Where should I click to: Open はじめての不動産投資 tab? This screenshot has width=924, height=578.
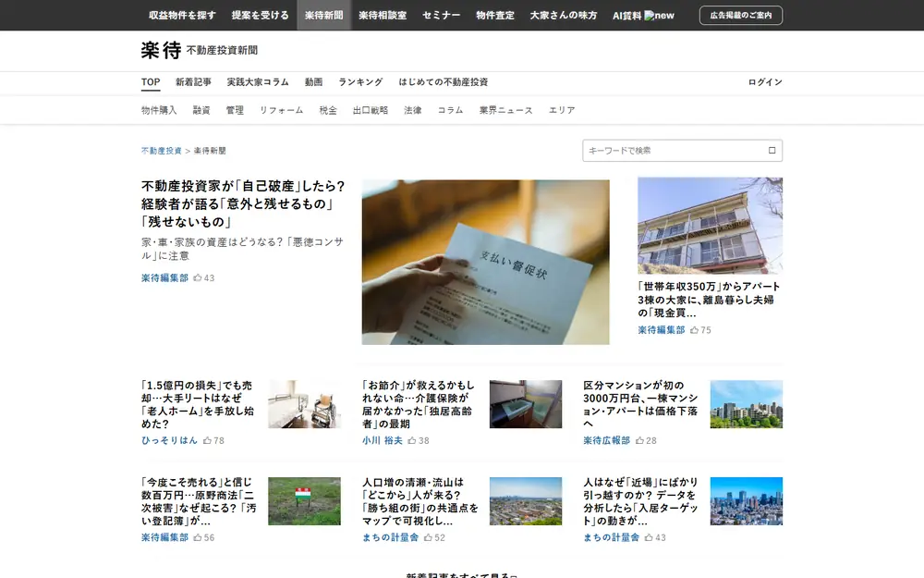coord(444,82)
